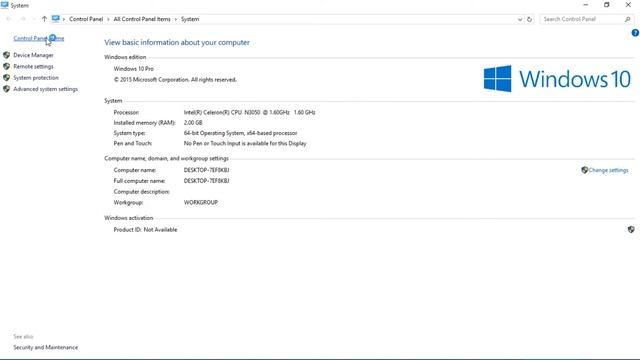Click the shield icon in Windows activation row

[x=631, y=230]
